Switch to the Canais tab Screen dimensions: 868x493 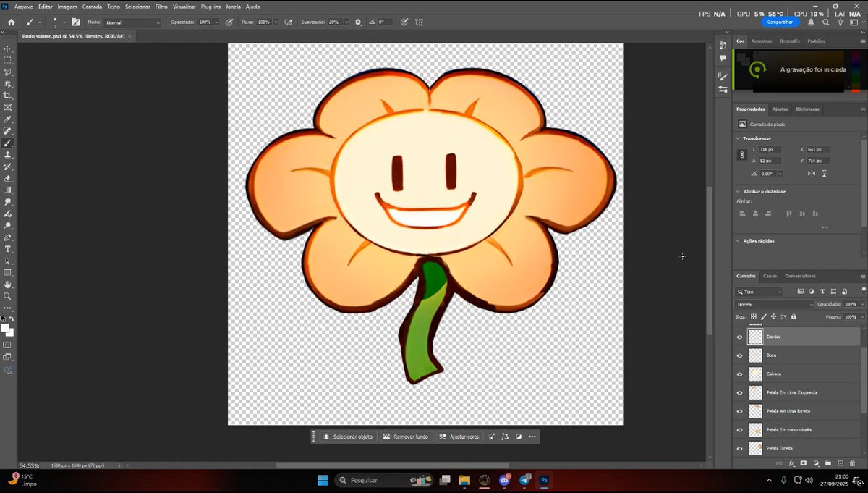coord(770,276)
